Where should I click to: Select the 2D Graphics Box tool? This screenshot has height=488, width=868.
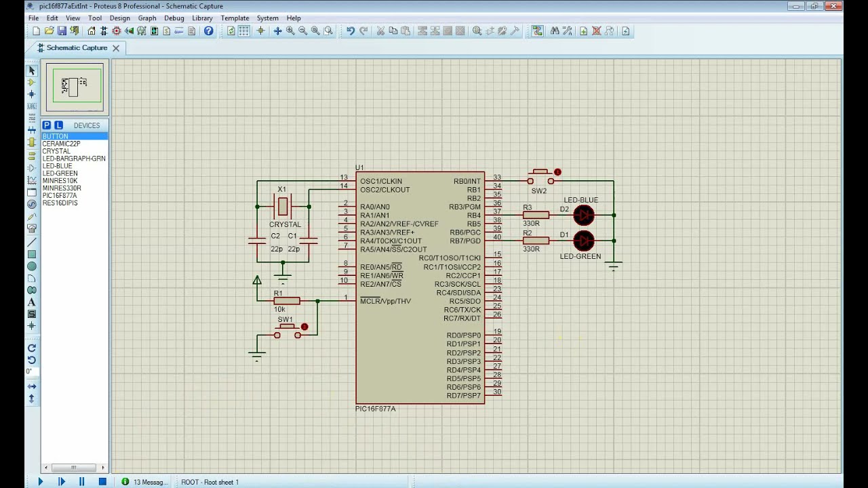(x=31, y=254)
